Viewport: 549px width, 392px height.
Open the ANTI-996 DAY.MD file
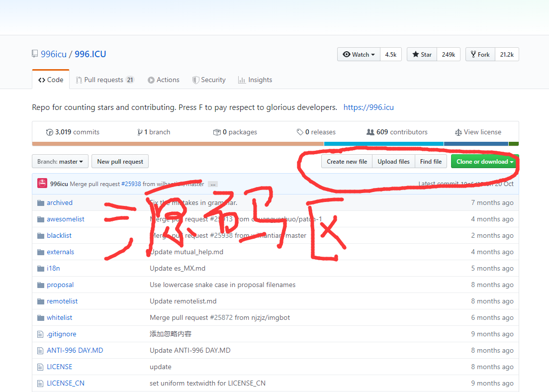(x=75, y=350)
